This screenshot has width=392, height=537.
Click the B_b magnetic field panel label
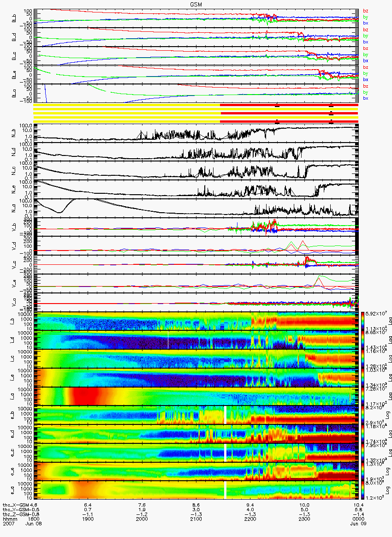point(14,18)
